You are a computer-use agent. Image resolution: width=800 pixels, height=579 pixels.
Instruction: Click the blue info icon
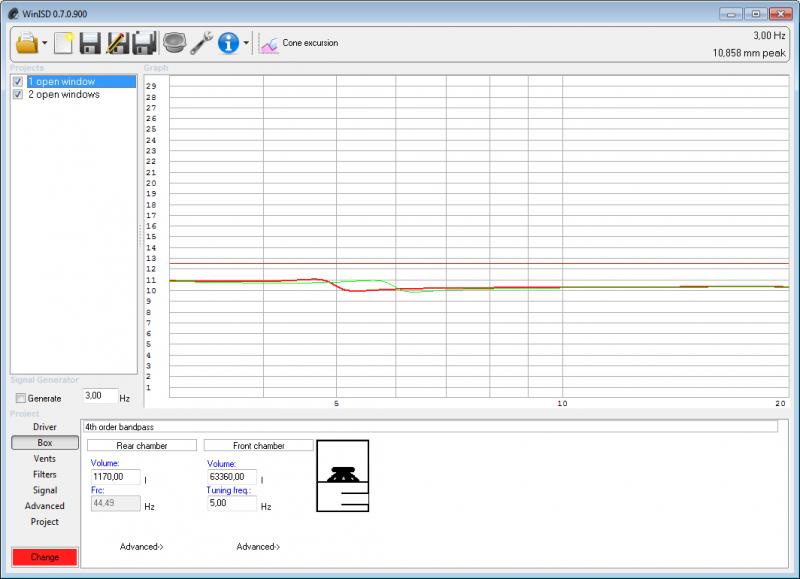pos(228,43)
